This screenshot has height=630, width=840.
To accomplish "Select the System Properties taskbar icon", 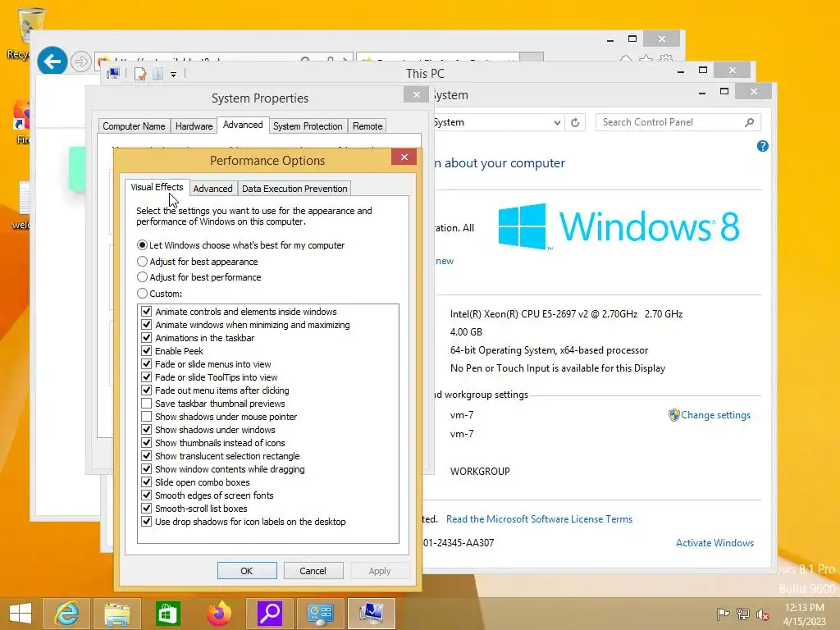I will [372, 614].
